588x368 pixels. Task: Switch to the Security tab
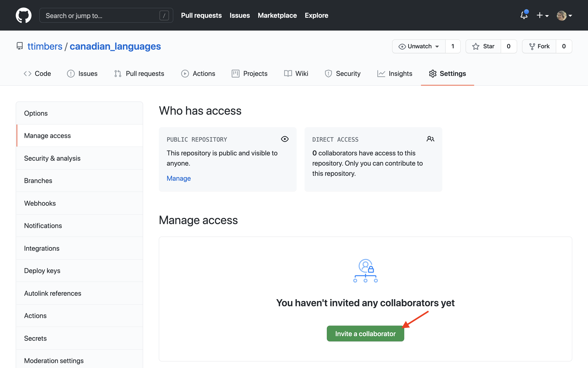point(343,73)
